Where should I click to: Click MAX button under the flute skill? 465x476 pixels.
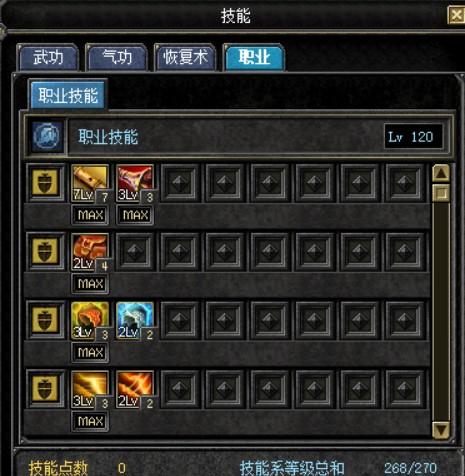(90, 215)
